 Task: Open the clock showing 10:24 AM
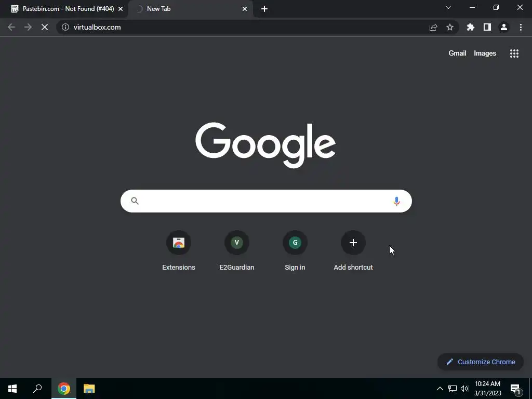pyautogui.click(x=487, y=389)
